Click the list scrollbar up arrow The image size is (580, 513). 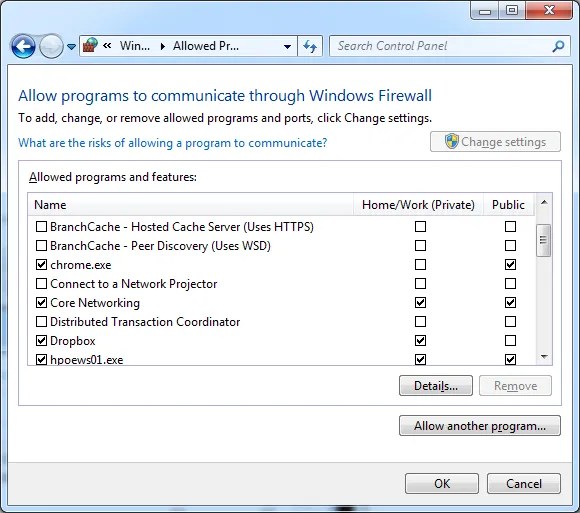click(x=544, y=202)
